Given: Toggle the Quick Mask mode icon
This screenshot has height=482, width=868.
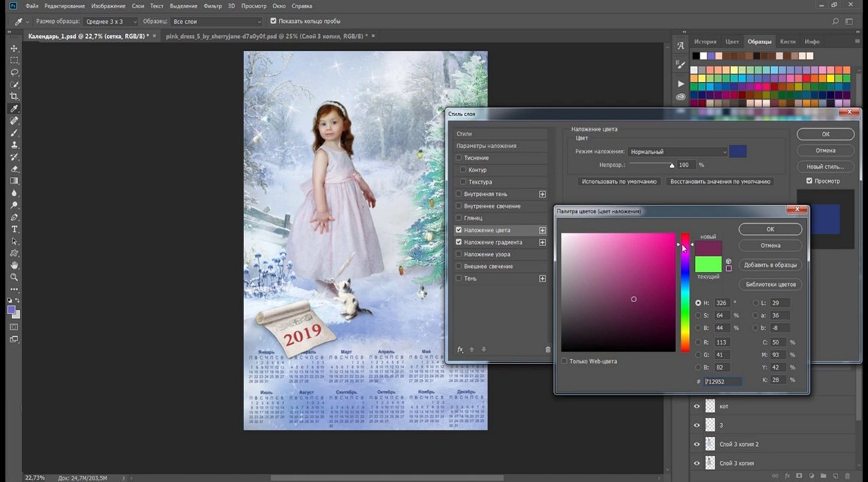Looking at the screenshot, I should click(14, 327).
